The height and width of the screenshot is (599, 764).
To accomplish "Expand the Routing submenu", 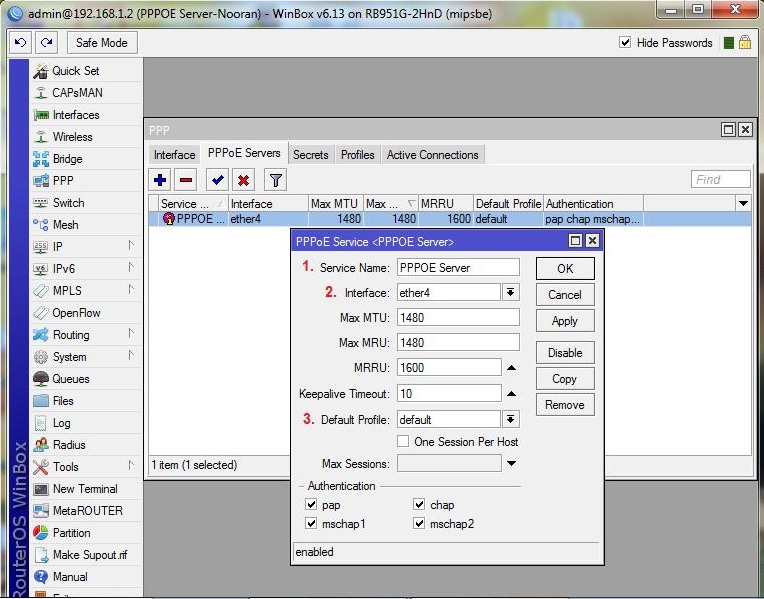I will click(x=131, y=333).
